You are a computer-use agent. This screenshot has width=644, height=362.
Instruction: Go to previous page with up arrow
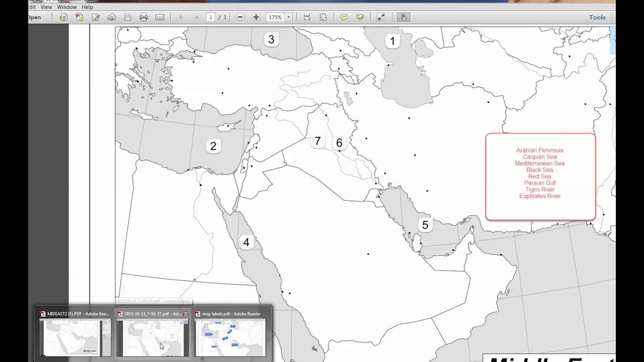tap(180, 17)
